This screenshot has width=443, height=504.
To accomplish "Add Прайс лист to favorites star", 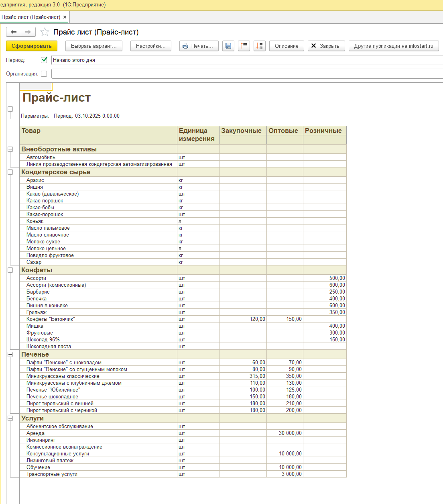I will [45, 32].
